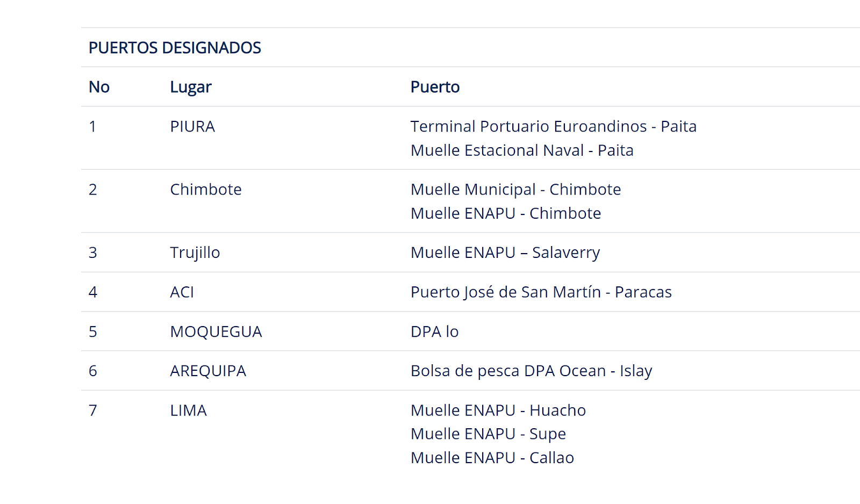Click Muelle ENAPU - Huacho entry
Viewport: 860px width, 504px height.
(x=498, y=411)
